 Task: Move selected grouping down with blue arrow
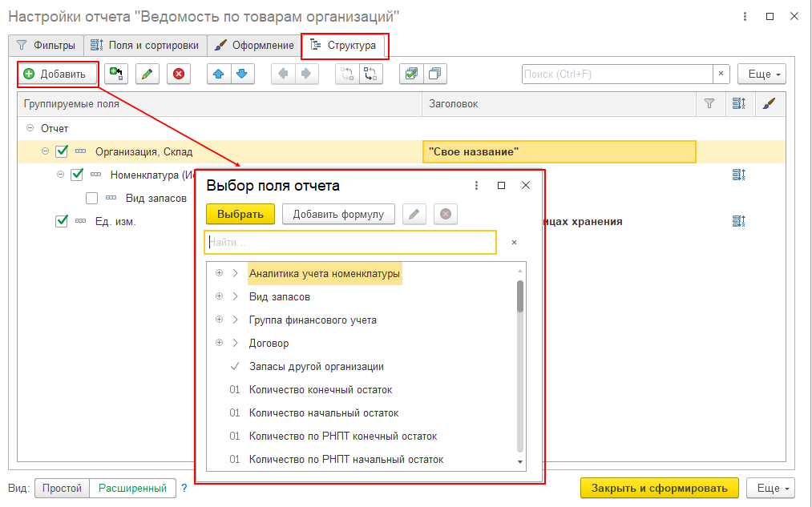click(x=241, y=74)
